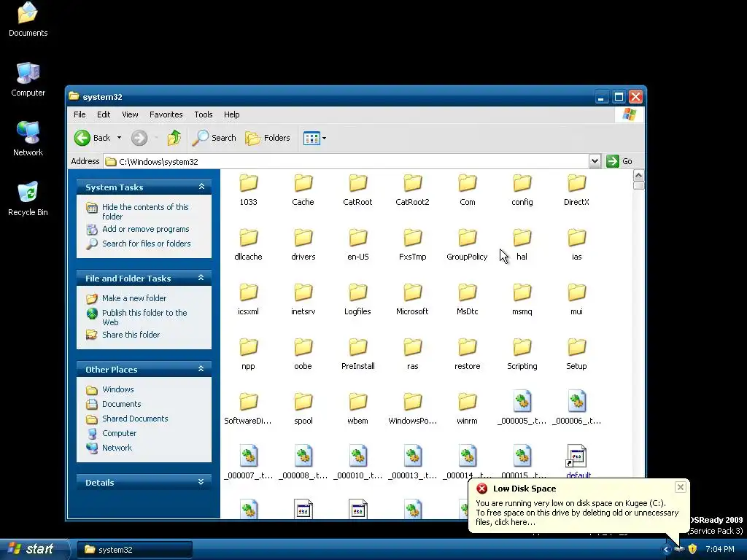The height and width of the screenshot is (560, 747).
Task: Click Search for files or folders link
Action: 146,244
